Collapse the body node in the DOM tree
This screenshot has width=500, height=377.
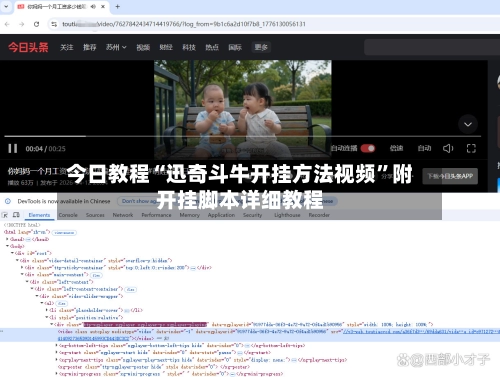[7, 246]
